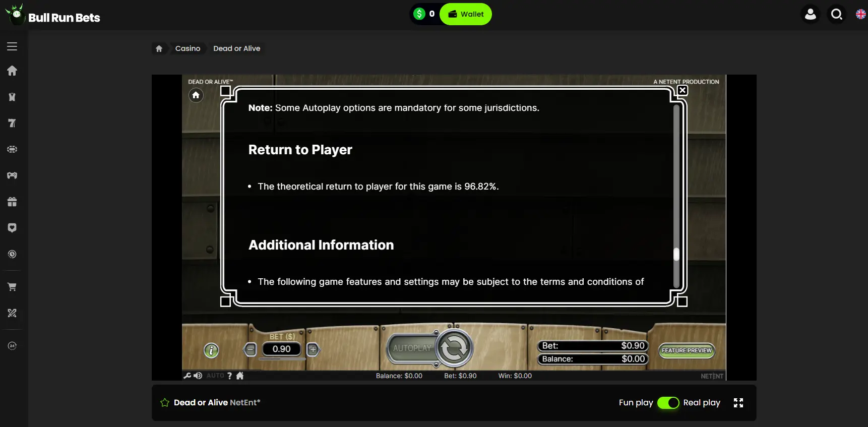Click the small house icon in game footer
Screen dimensions: 868x427
[x=240, y=376]
